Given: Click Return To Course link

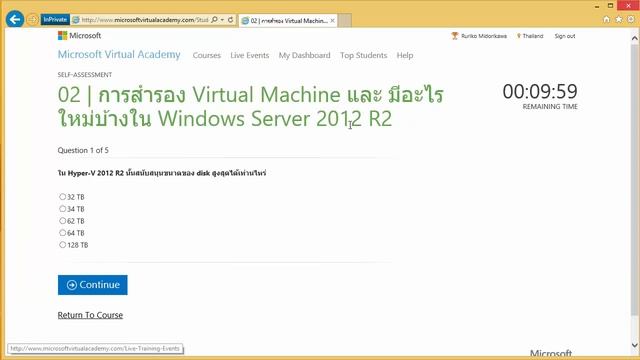Looking at the screenshot, I should (90, 315).
